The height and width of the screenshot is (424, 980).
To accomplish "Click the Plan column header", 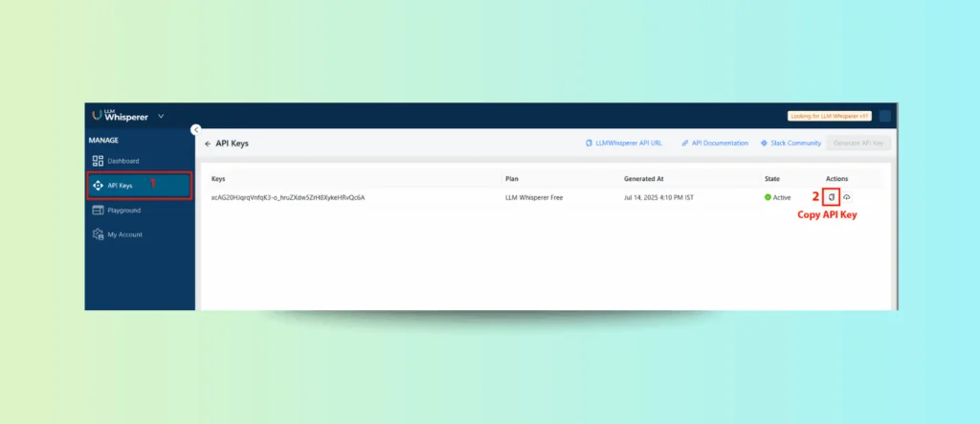I will [x=511, y=179].
